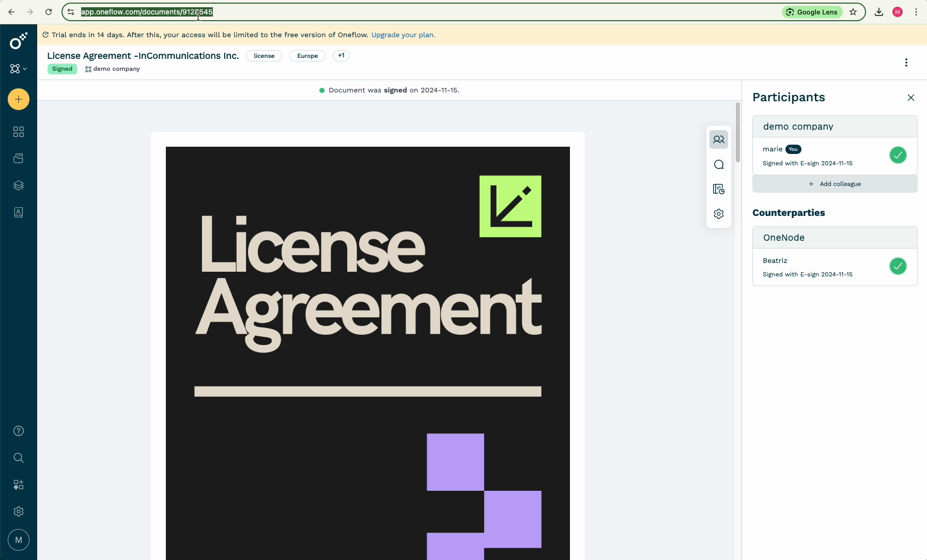Image resolution: width=927 pixels, height=560 pixels.
Task: Click the OneNode counterparty header
Action: [x=835, y=238]
